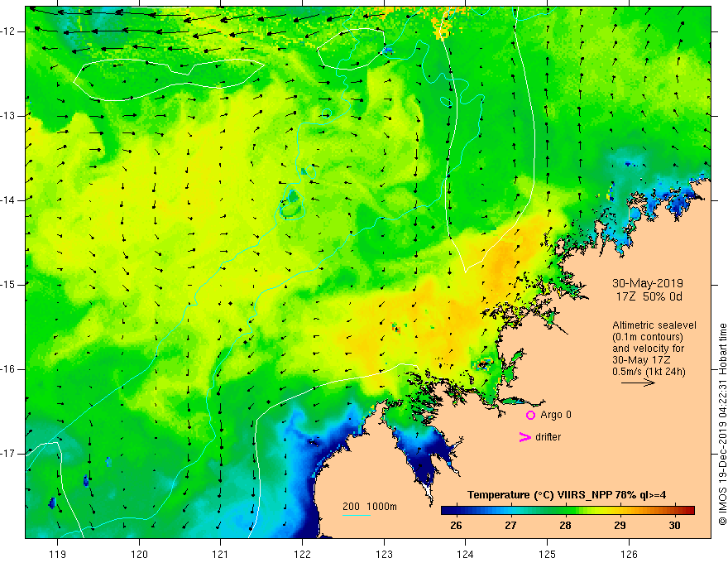
Task: Click longitude axis label 120
Action: coord(139,554)
